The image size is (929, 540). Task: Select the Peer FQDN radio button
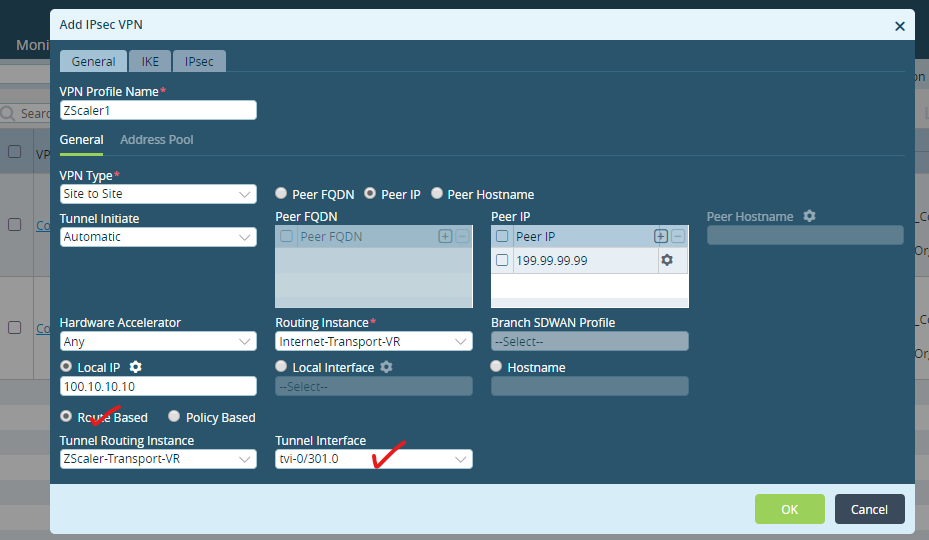point(281,193)
